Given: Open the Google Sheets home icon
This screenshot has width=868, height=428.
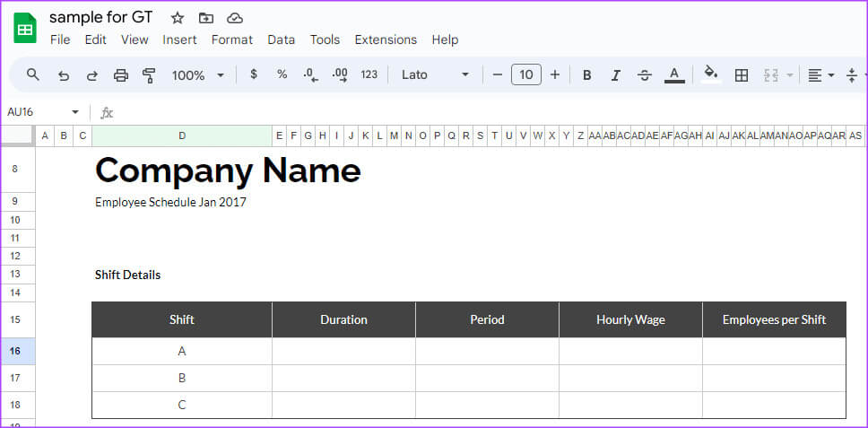Looking at the screenshot, I should pyautogui.click(x=25, y=28).
